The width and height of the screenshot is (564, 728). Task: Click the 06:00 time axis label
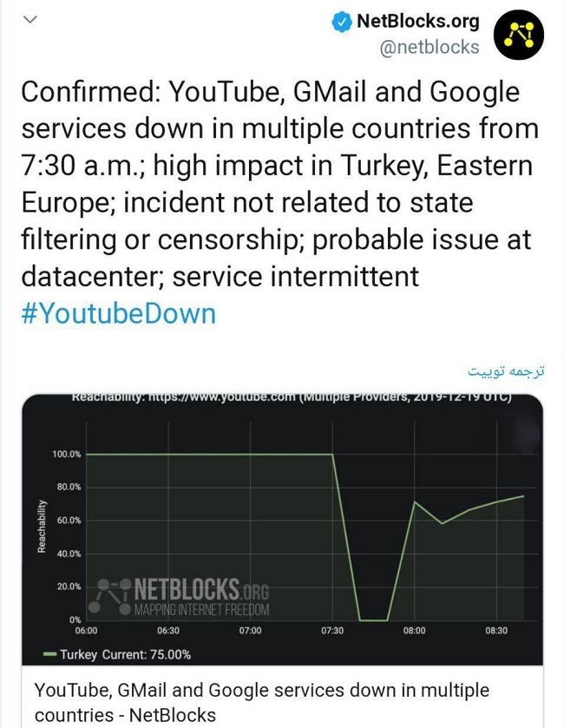click(x=87, y=631)
